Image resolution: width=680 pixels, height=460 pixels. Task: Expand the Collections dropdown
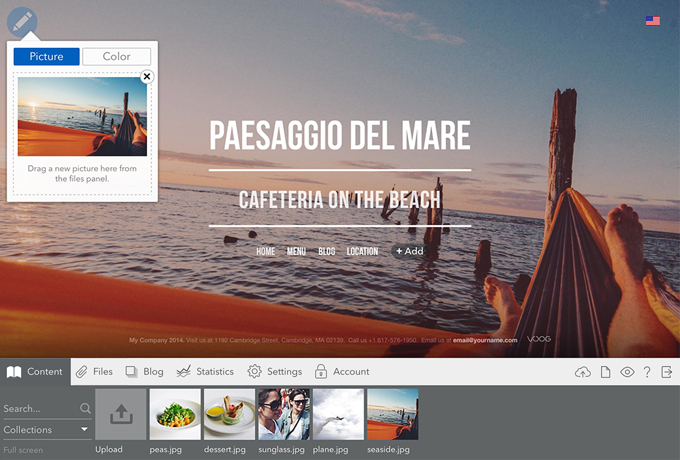click(x=46, y=430)
